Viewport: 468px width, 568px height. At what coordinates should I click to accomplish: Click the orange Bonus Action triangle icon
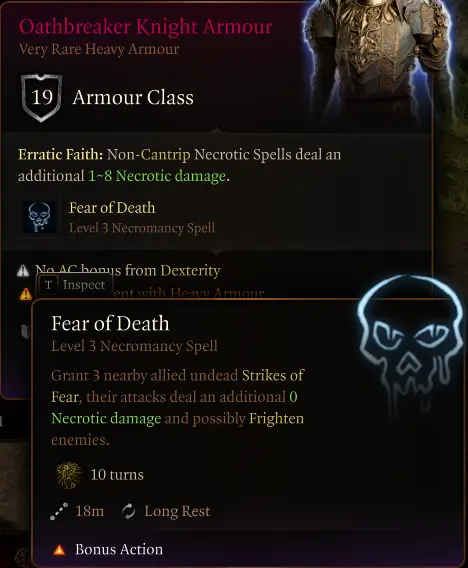tap(59, 550)
